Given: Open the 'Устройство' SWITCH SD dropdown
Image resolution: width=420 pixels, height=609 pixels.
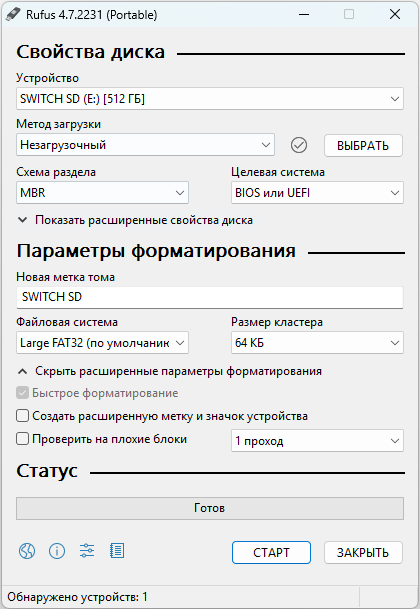Looking at the screenshot, I should (210, 99).
